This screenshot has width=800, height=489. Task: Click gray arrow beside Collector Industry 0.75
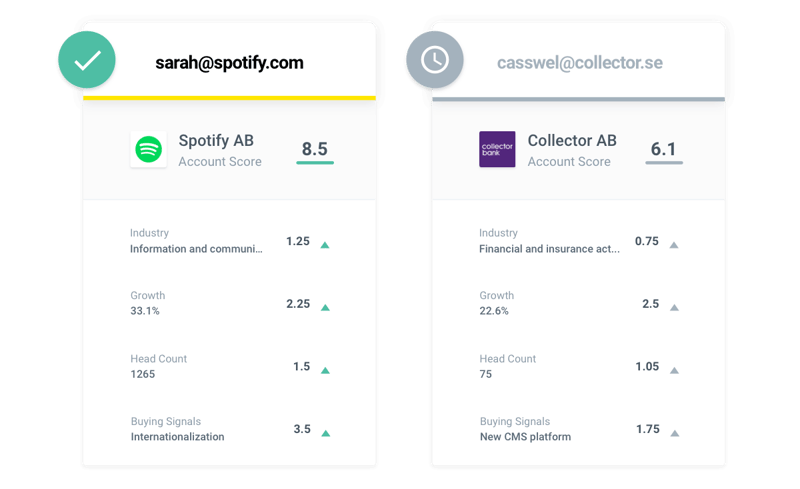click(x=674, y=244)
